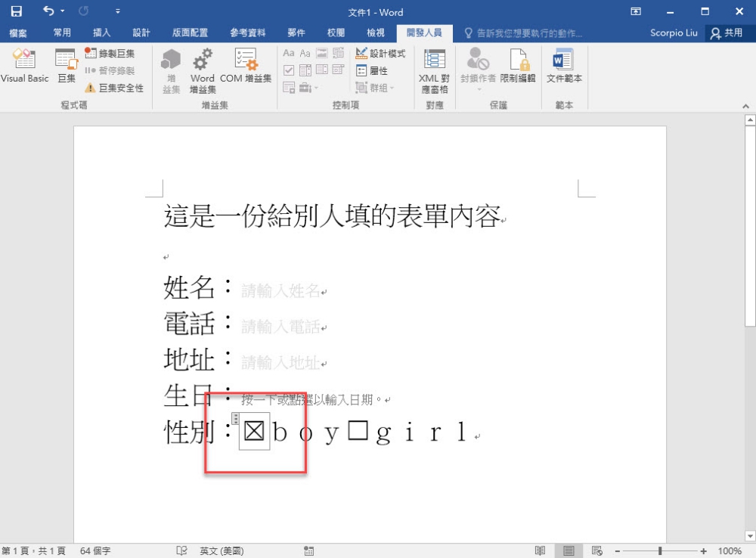Open the 群組 group dropdown
Screen dimensions: 756x558
coord(375,88)
